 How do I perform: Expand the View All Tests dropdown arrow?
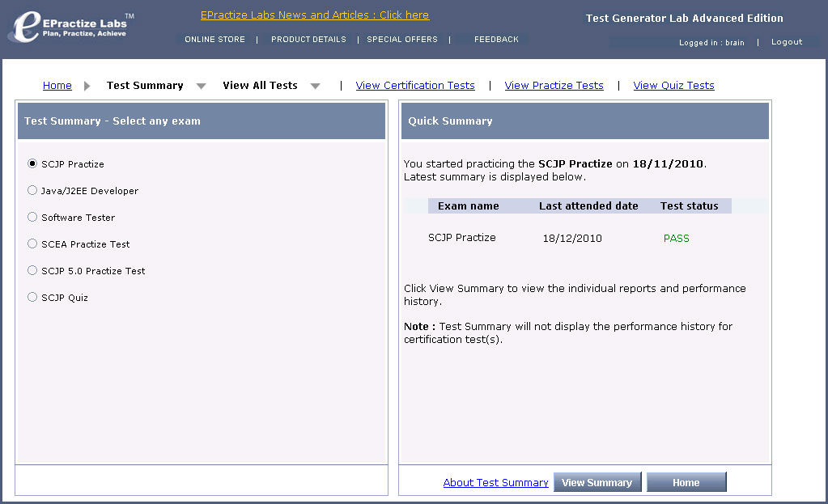pos(315,86)
